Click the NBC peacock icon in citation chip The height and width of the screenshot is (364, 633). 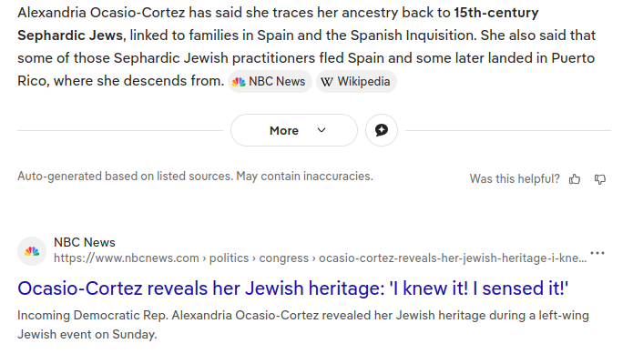[239, 82]
